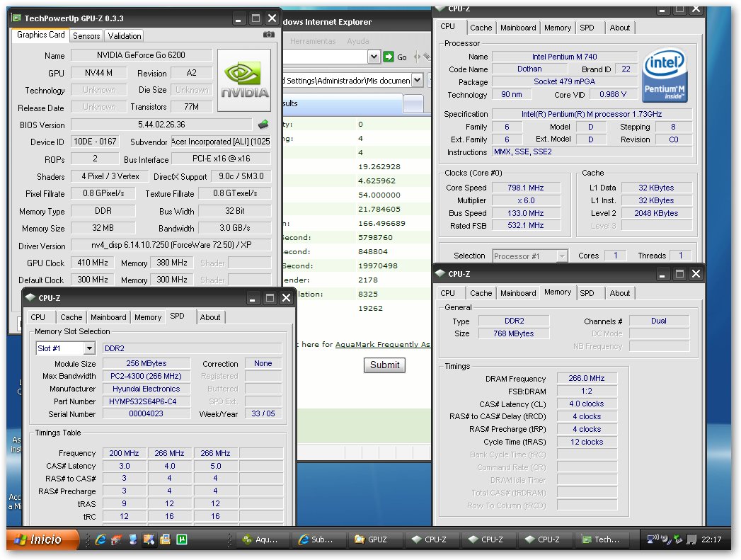The height and width of the screenshot is (560, 741).
Task: Click the green M quick launch icon
Action: click(x=182, y=539)
